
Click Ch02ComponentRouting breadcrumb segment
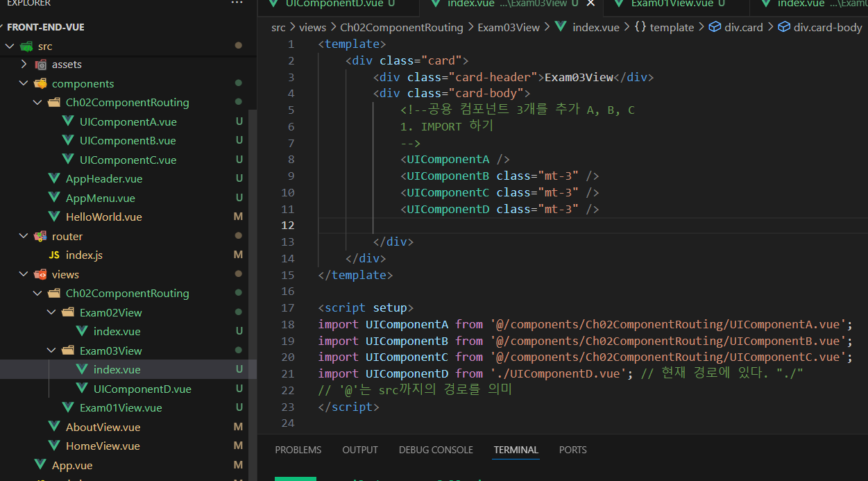[x=401, y=27]
